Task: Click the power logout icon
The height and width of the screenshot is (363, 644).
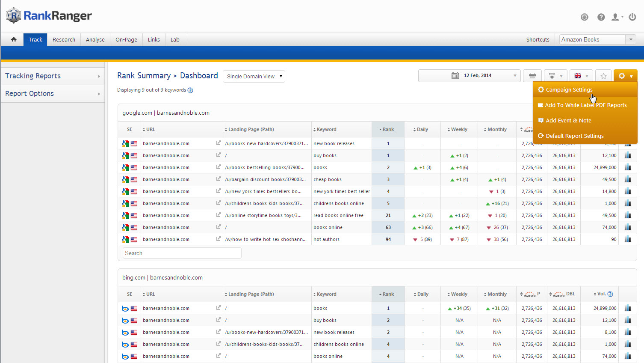Action: point(632,17)
